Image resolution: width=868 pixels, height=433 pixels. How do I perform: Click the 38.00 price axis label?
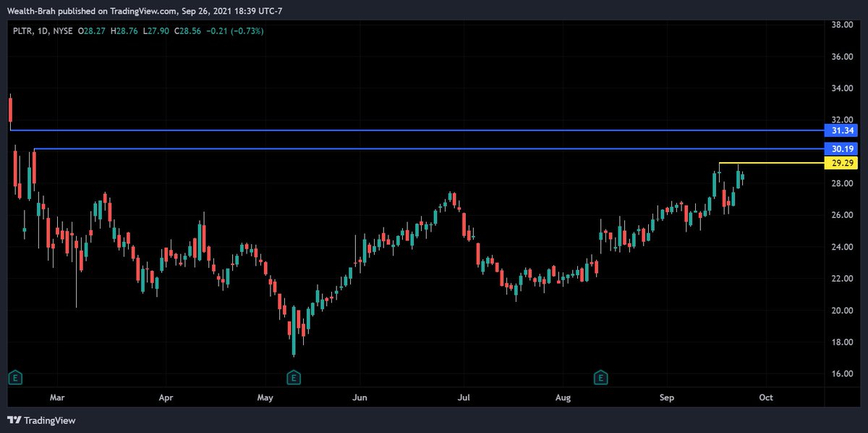pos(843,25)
